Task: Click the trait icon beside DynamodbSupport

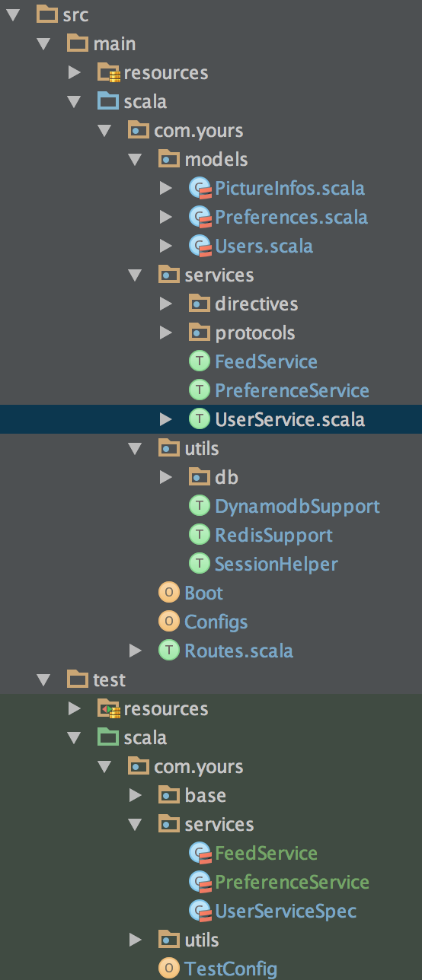Action: (x=199, y=506)
